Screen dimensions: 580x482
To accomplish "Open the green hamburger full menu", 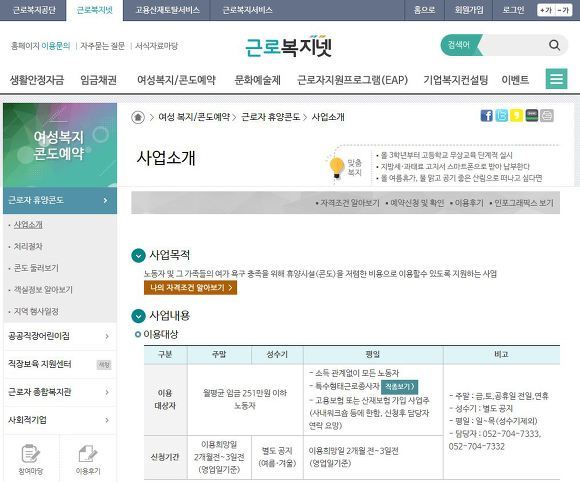I will click(556, 79).
